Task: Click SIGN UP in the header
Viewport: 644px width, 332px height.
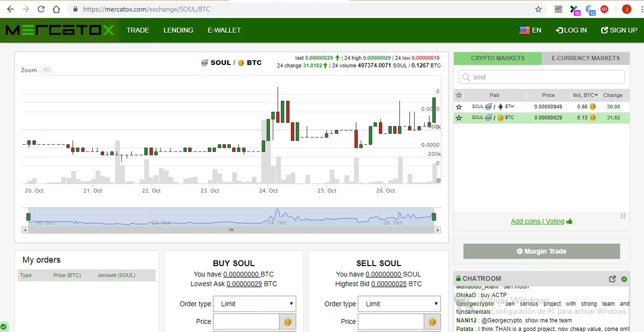Action: [x=619, y=30]
